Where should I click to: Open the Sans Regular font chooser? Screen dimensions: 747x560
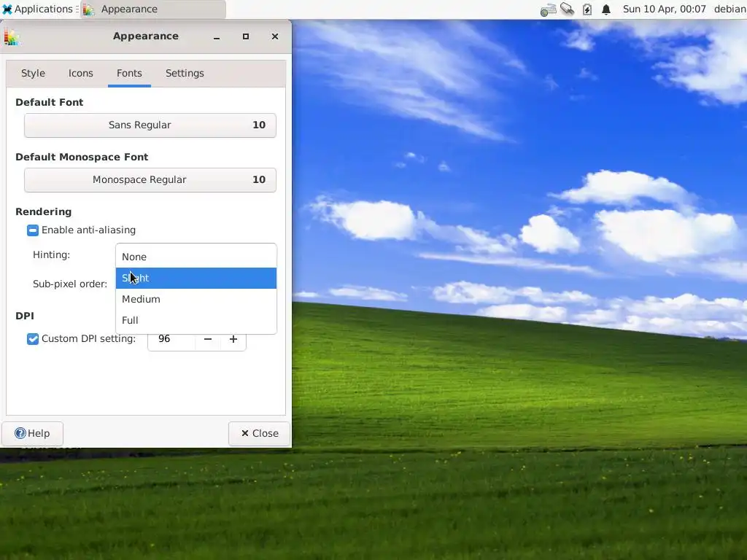click(150, 125)
